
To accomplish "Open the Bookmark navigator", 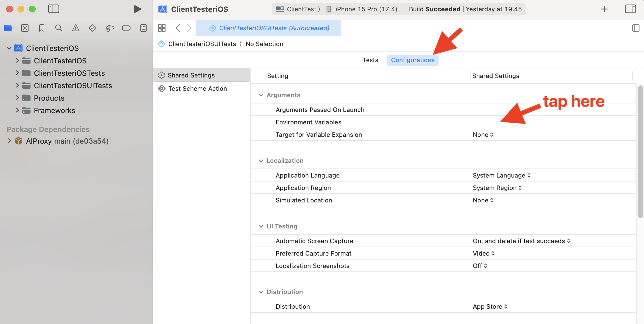I will point(42,28).
